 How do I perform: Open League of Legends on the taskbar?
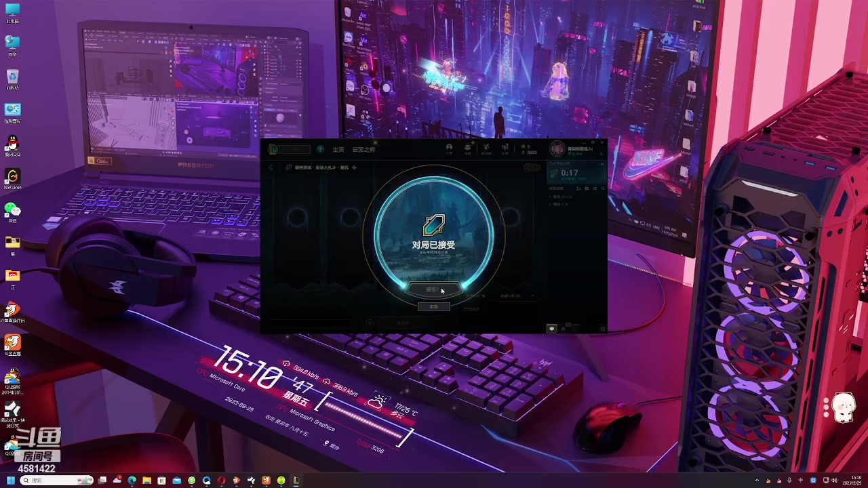[296, 480]
